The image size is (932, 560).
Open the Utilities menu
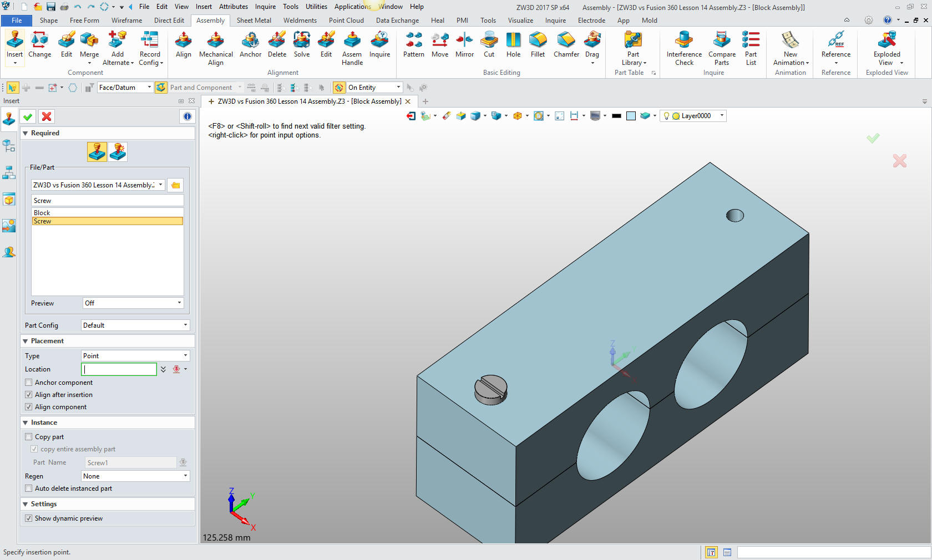click(316, 7)
